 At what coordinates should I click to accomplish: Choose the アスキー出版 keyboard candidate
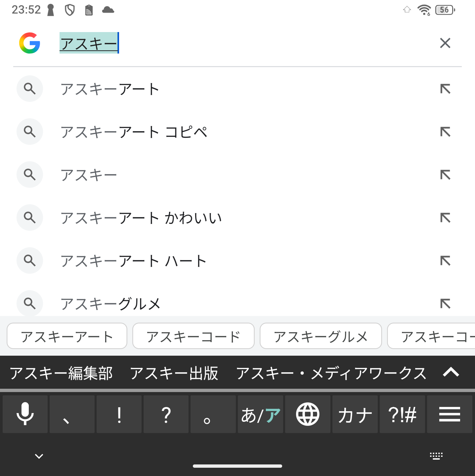(174, 373)
